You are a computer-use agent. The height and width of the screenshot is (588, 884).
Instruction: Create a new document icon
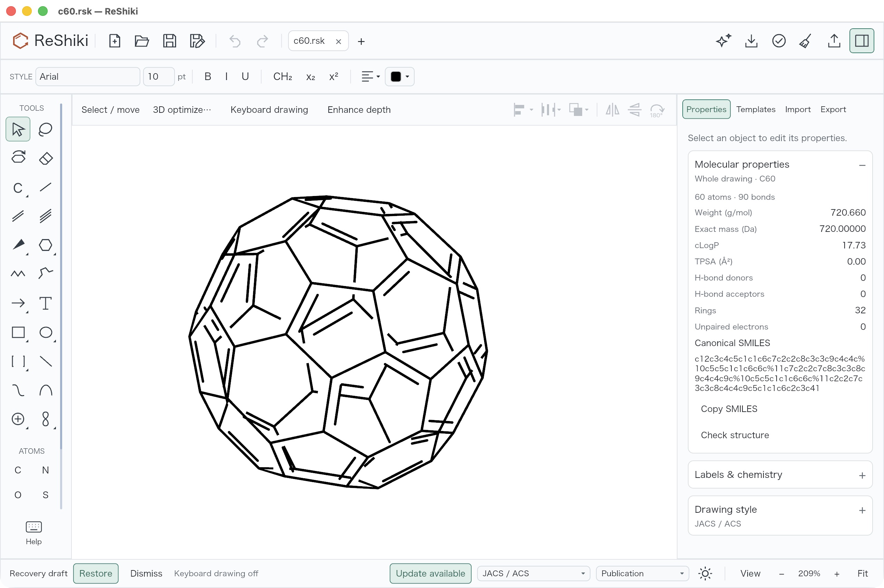pos(114,40)
